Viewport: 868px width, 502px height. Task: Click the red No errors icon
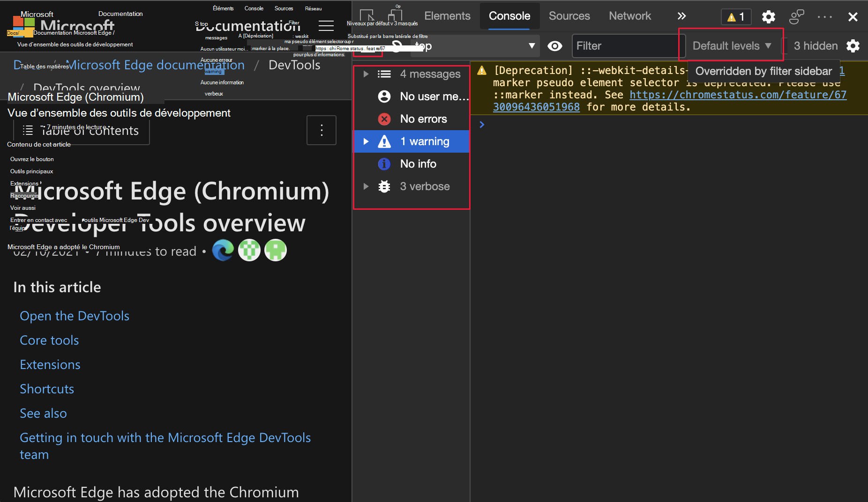click(x=384, y=119)
